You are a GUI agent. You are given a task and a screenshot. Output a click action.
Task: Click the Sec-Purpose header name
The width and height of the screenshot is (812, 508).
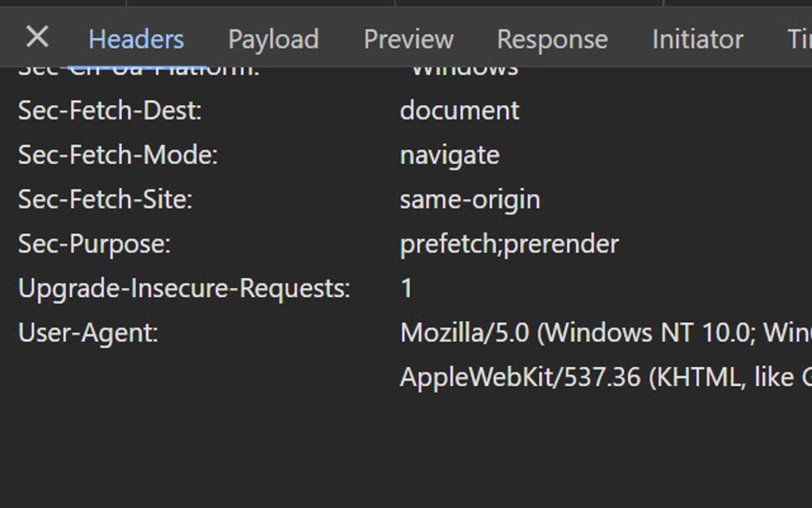pos(94,244)
